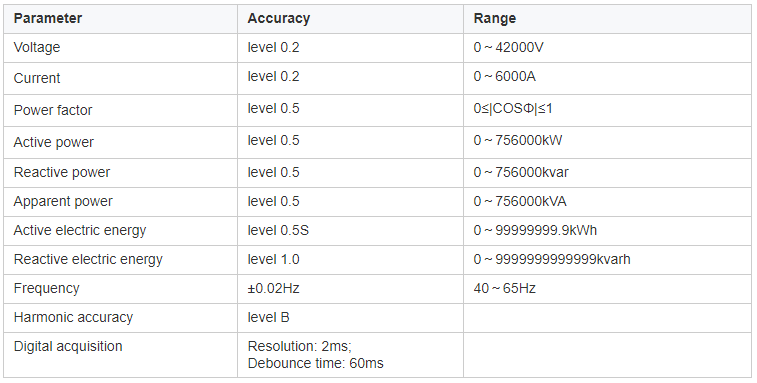Select the Frequency parameter cell

pyautogui.click(x=120, y=289)
